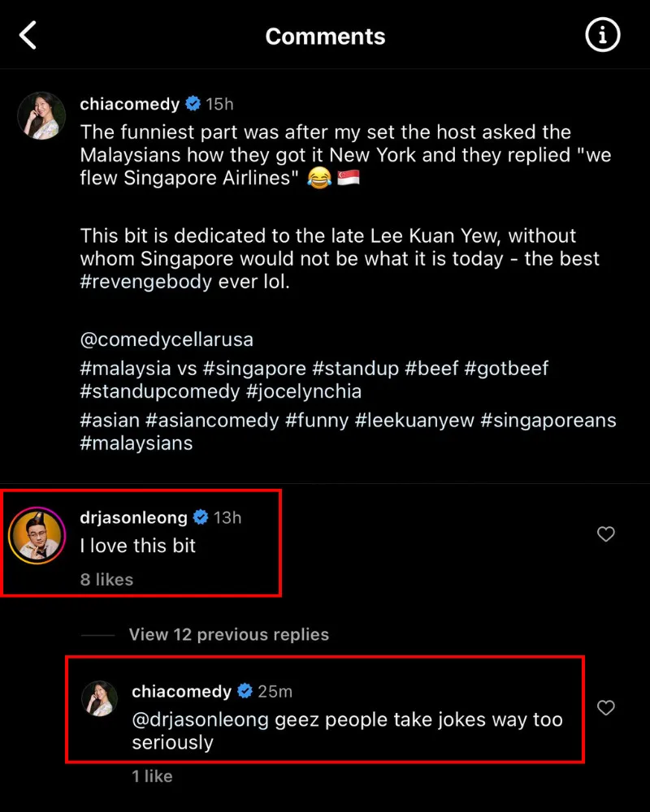This screenshot has width=650, height=812.
Task: Tap the verified badge beside drjasonleong
Action: tap(199, 517)
